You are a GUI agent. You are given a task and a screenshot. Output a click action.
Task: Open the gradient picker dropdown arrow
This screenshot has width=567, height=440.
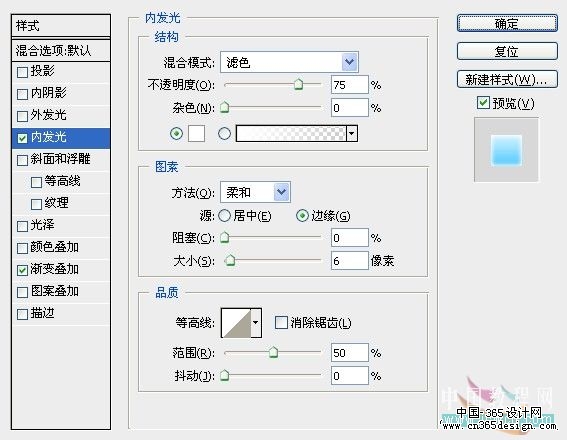pos(352,133)
